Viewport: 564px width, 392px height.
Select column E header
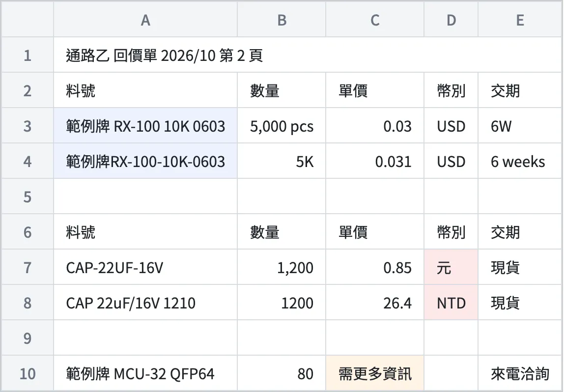tap(520, 19)
